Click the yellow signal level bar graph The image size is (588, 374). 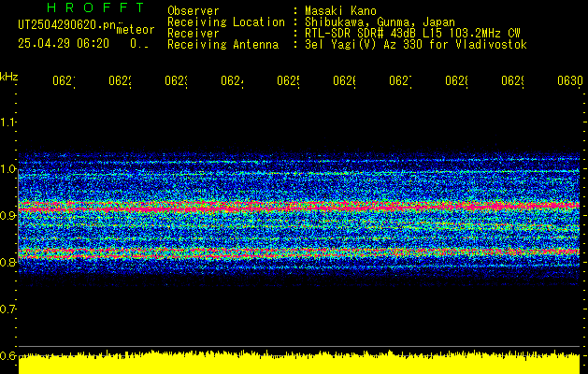pos(299,363)
